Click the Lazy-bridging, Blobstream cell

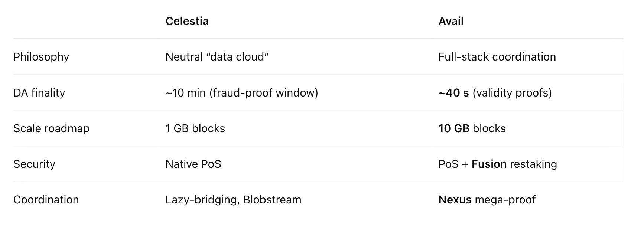pos(233,200)
